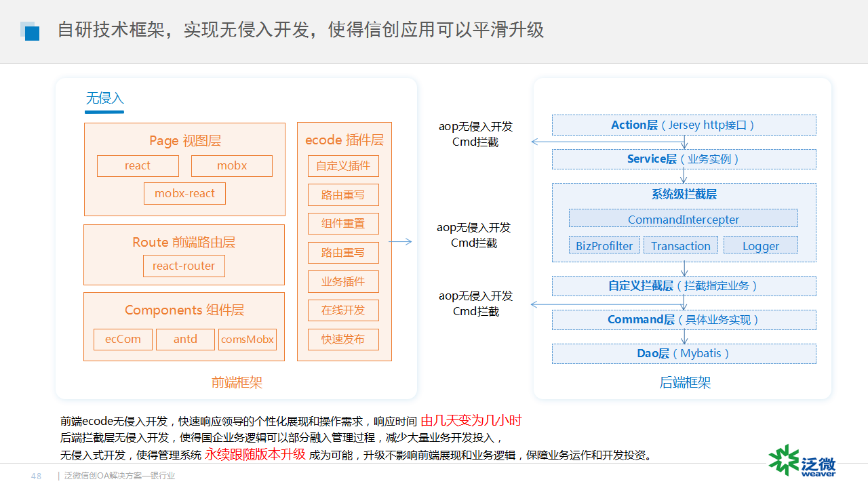
Task: Click the Weaver logo in the corner
Action: click(802, 461)
